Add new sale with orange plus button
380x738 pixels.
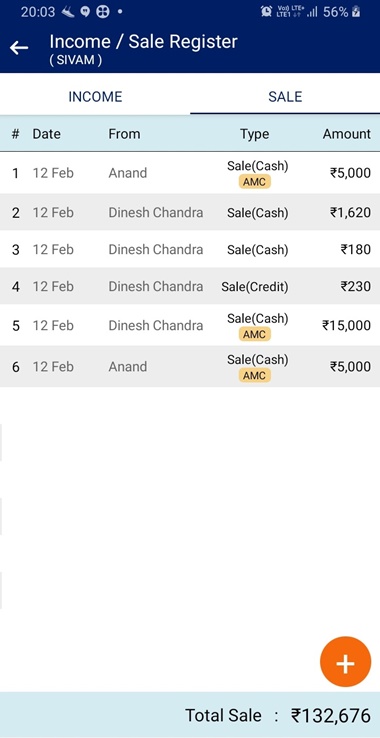(345, 662)
